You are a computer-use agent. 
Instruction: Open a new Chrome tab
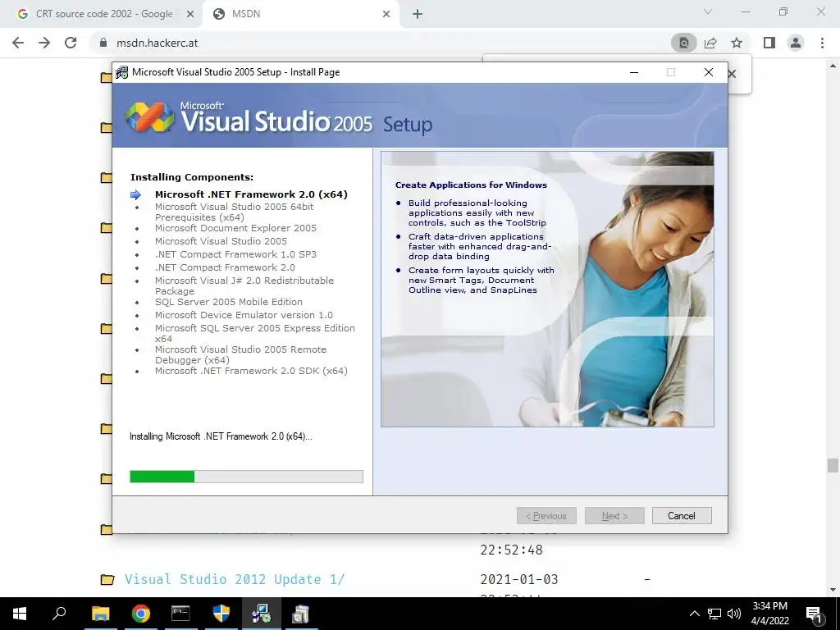pos(418,15)
